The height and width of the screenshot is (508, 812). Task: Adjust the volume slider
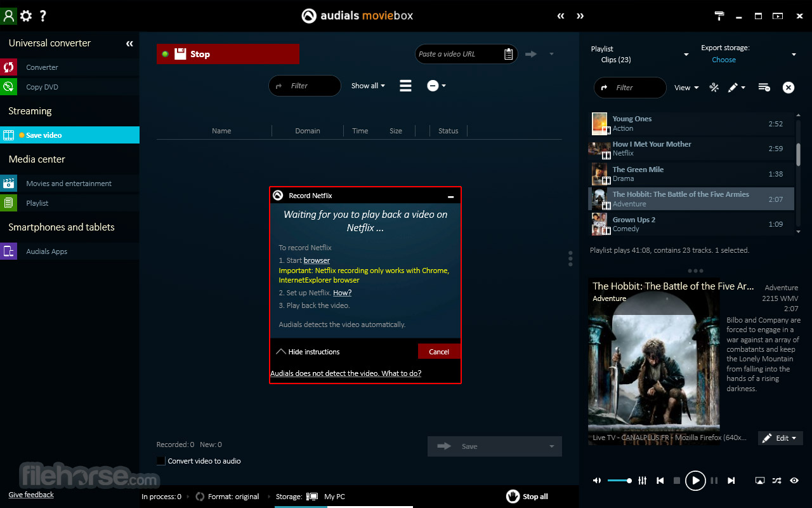click(619, 481)
